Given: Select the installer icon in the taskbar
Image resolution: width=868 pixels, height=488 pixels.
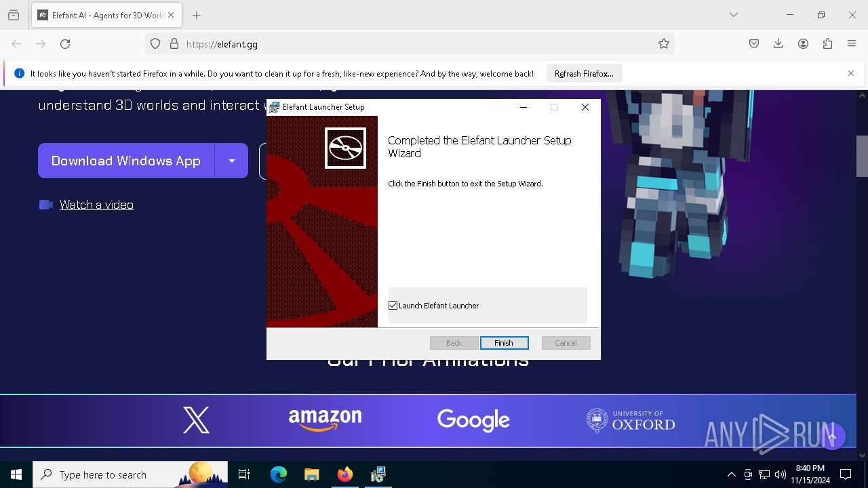Looking at the screenshot, I should point(378,474).
